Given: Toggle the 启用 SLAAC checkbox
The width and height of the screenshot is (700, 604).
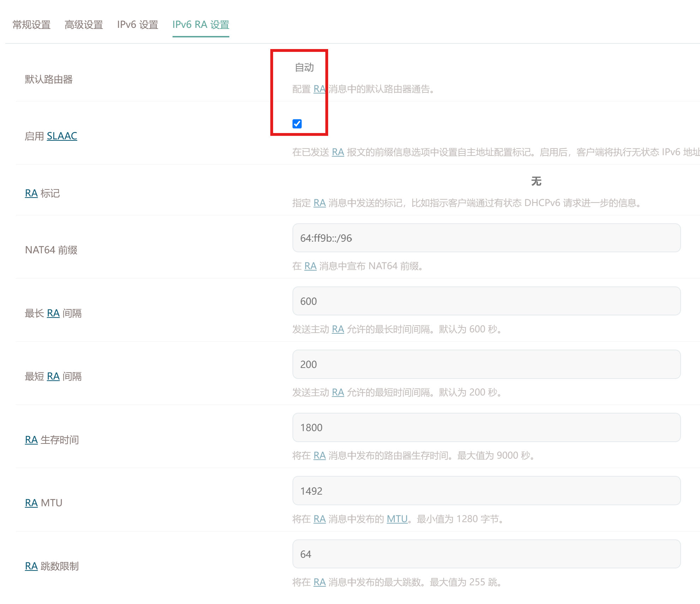Looking at the screenshot, I should [x=297, y=124].
